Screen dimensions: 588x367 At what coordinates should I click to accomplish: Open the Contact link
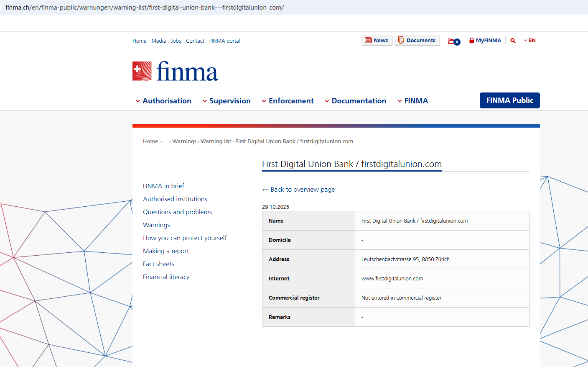(x=195, y=41)
